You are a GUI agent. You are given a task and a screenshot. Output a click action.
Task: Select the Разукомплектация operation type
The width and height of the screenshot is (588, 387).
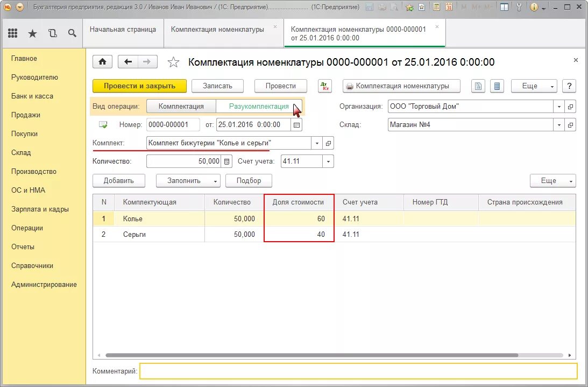coord(259,106)
